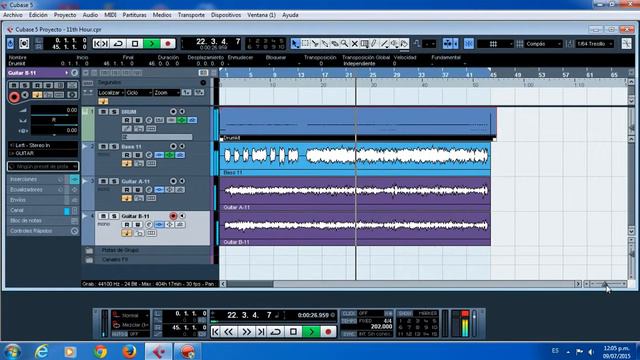Select the Mute X tool

pyautogui.click(x=354, y=44)
